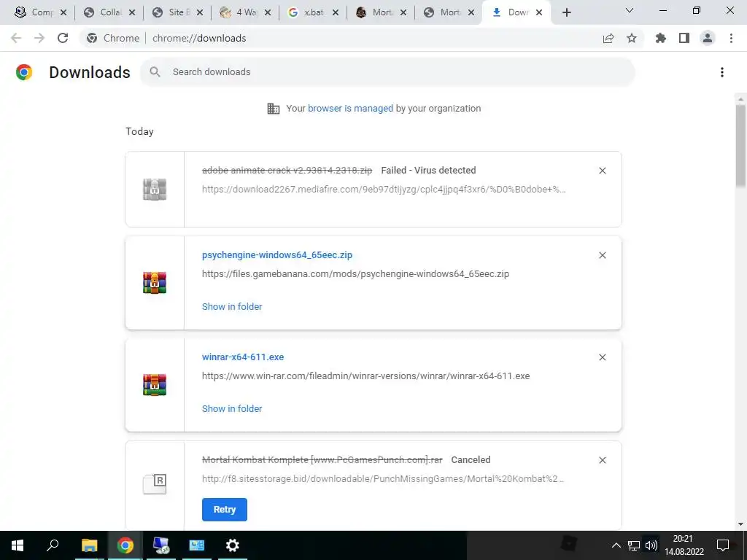The width and height of the screenshot is (747, 560).
Task: Show winrar-x64-611.exe in folder
Action: point(232,408)
